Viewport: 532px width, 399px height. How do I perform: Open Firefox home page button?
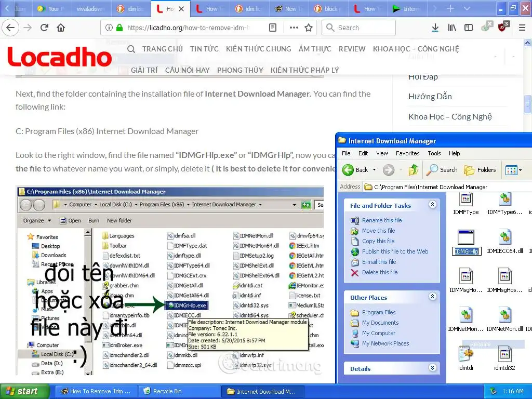pos(61,28)
